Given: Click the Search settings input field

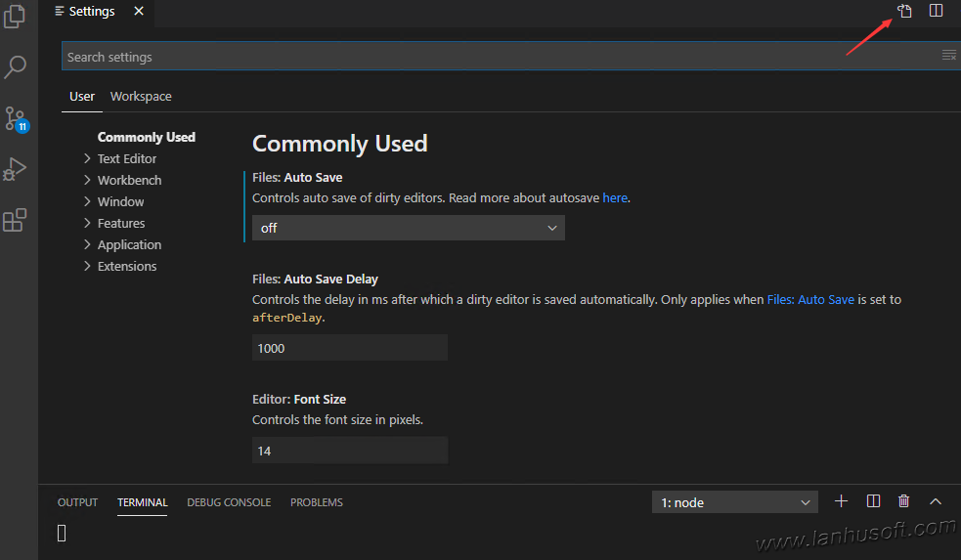Looking at the screenshot, I should 499,57.
